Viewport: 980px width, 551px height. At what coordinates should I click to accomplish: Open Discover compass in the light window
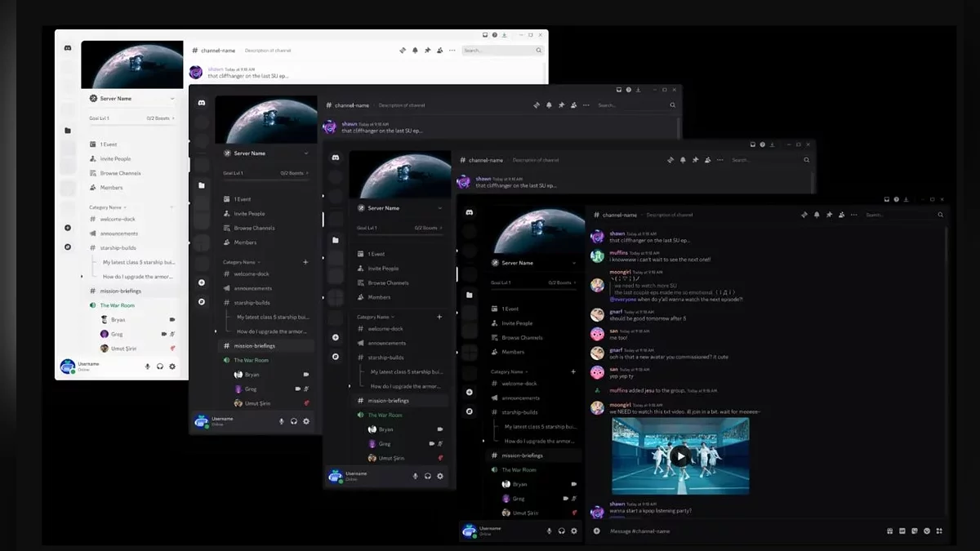pos(68,247)
